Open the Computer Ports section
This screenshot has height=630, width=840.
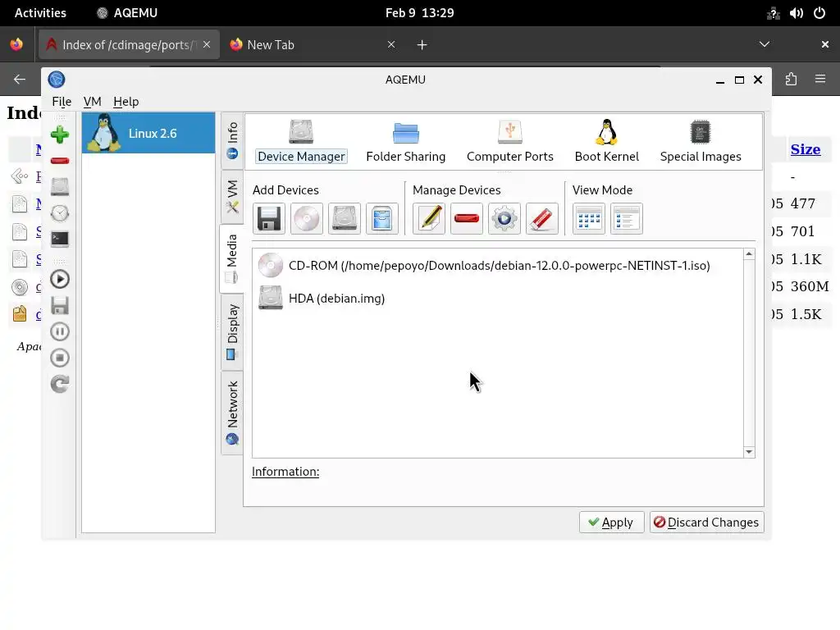coord(509,141)
